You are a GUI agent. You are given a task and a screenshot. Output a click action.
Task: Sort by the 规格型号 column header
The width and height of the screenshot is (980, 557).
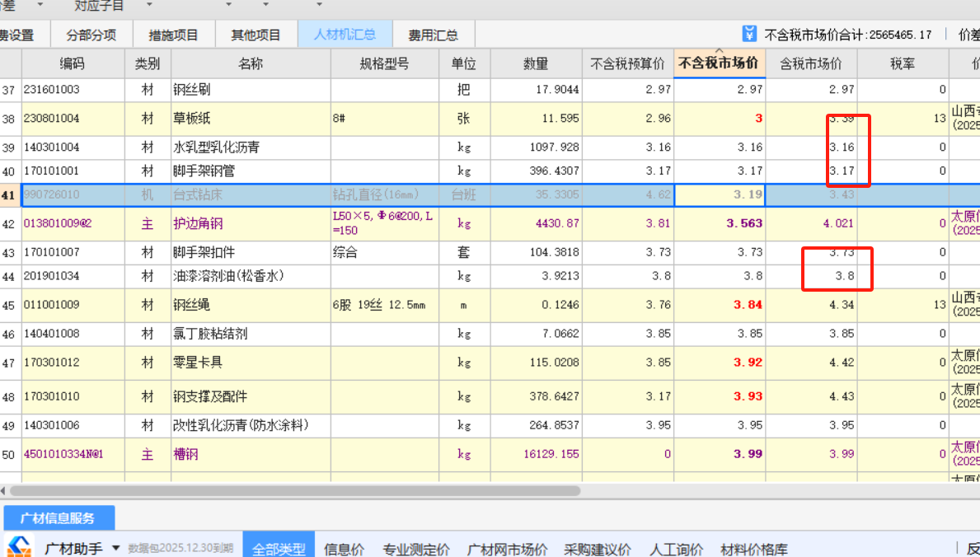384,63
